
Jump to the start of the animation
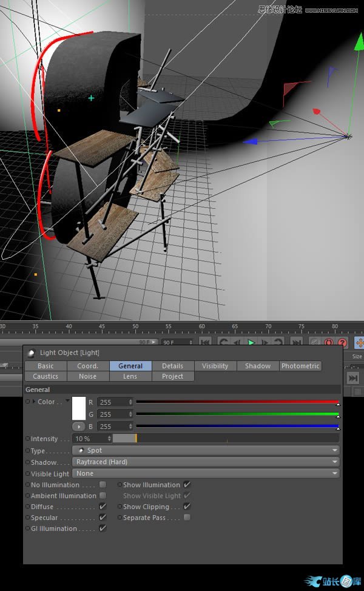click(x=206, y=343)
